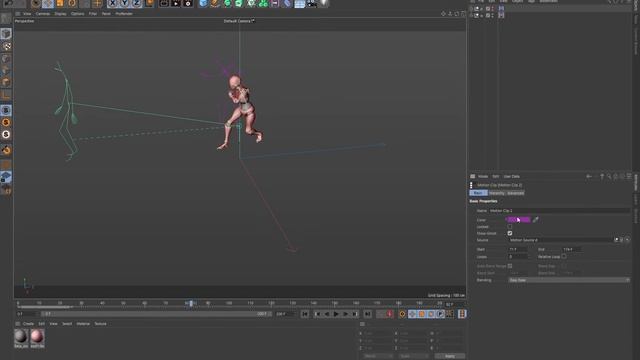The width and height of the screenshot is (640, 360).
Task: Click the timeline playhead marker
Action: point(191,303)
